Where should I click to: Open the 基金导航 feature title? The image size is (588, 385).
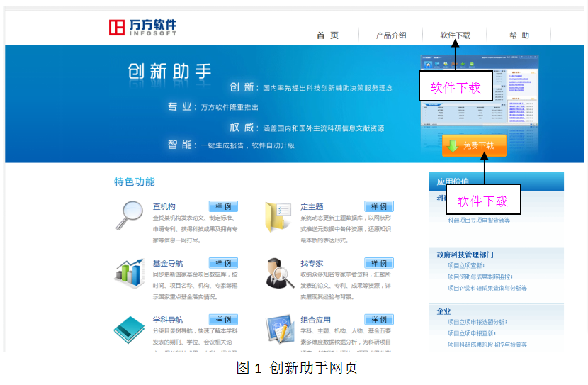(168, 264)
